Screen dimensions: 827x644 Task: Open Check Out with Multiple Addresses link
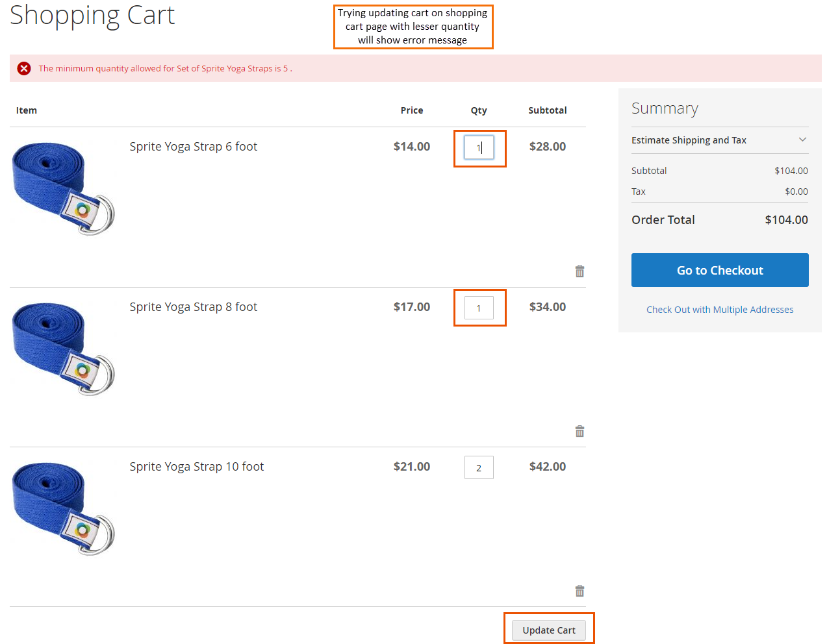[x=720, y=310]
